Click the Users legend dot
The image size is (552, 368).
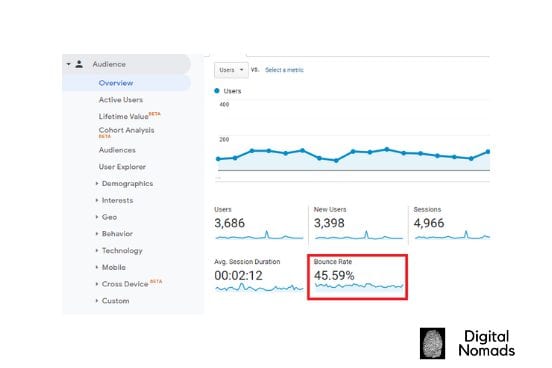pyautogui.click(x=217, y=91)
